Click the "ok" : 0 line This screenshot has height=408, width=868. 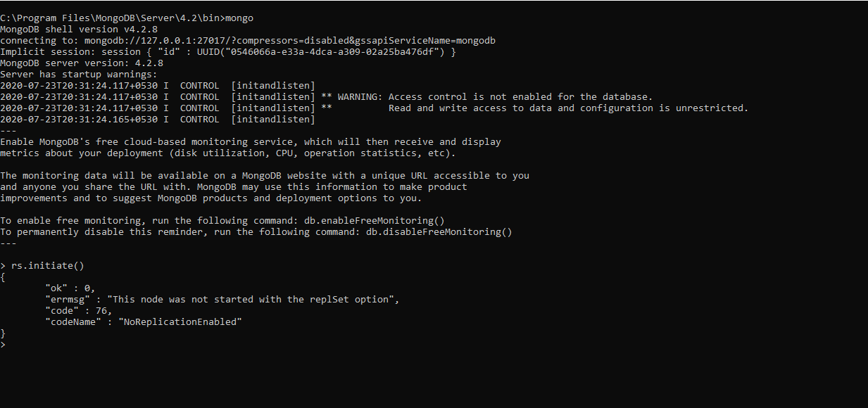click(70, 288)
